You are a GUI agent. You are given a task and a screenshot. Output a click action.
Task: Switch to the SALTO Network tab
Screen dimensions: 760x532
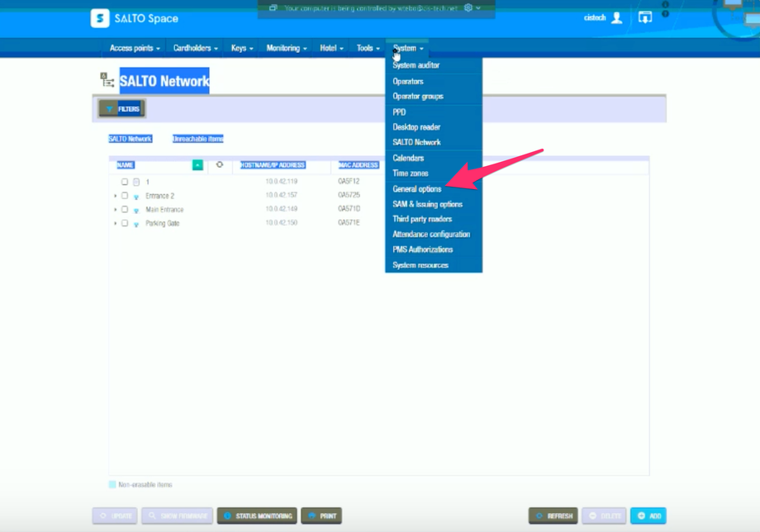tap(130, 139)
